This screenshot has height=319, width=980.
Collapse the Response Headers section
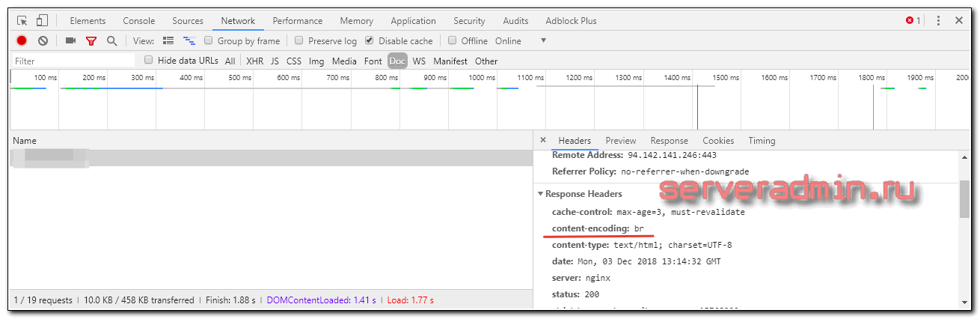541,194
